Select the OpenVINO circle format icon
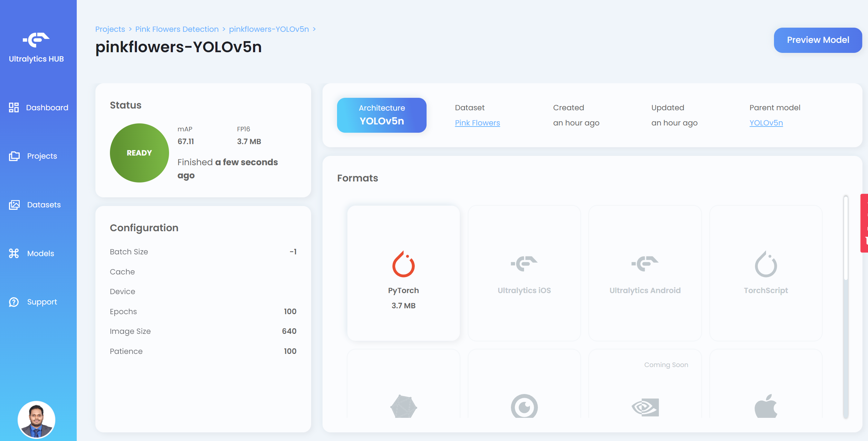The width and height of the screenshot is (868, 441). pyautogui.click(x=524, y=406)
